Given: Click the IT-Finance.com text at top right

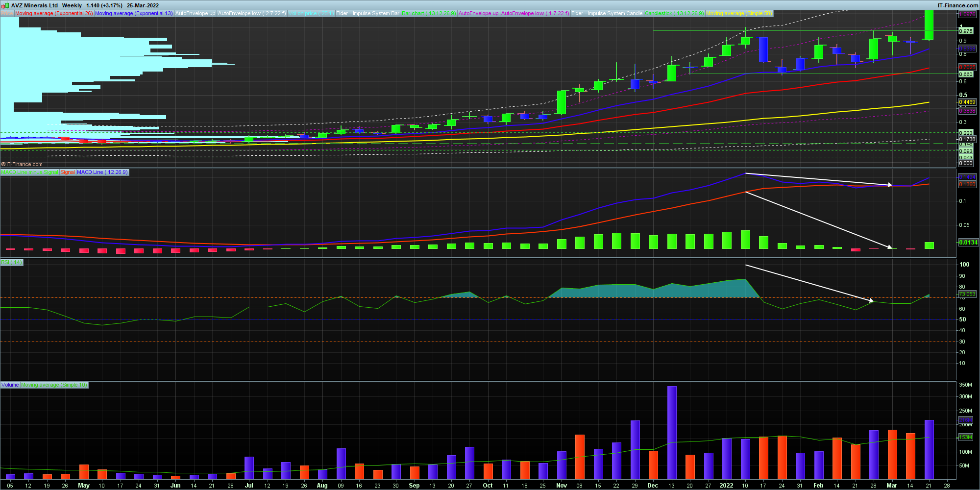Looking at the screenshot, I should [958, 5].
